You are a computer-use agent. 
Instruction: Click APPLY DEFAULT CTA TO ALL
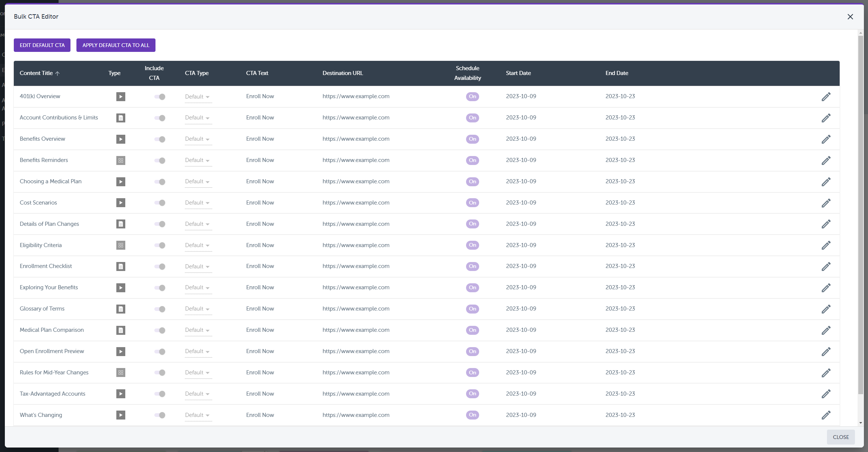(x=116, y=45)
